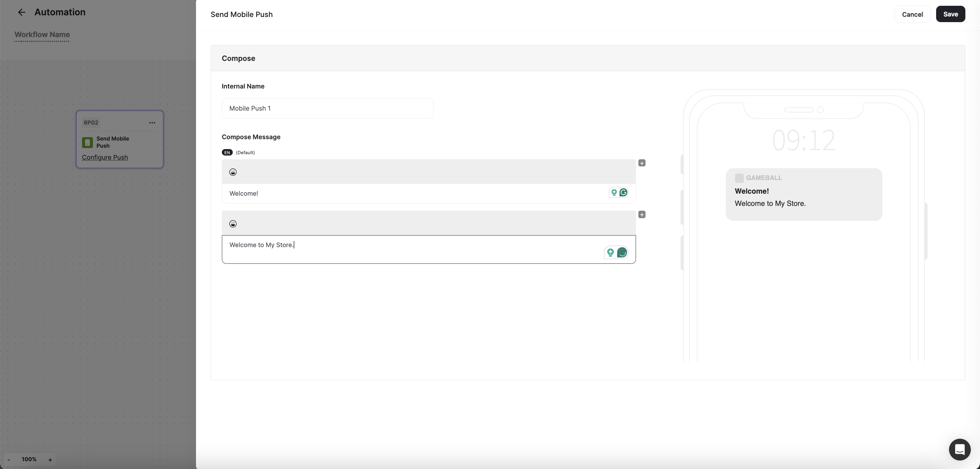Open the emoji picker in the title field
The image size is (980, 469).
pos(232,172)
